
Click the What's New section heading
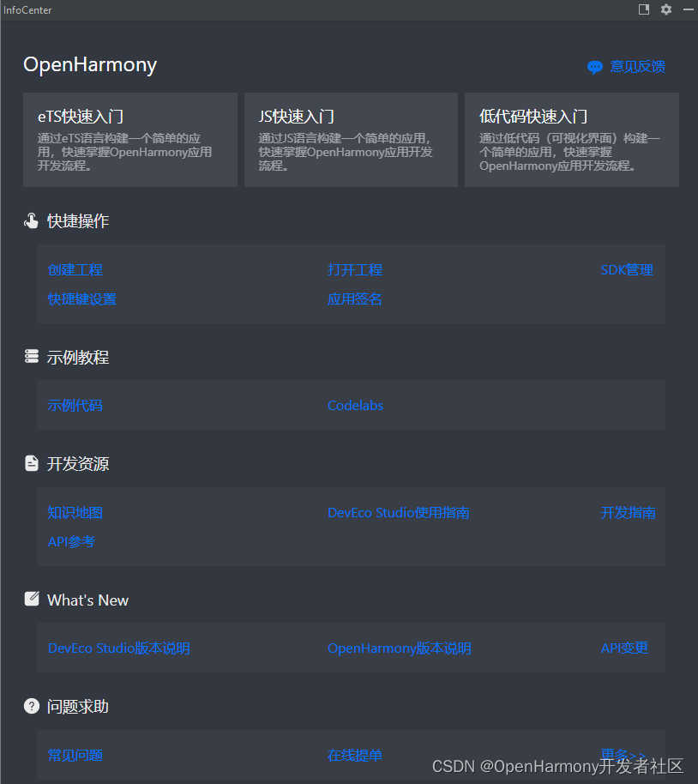(88, 600)
